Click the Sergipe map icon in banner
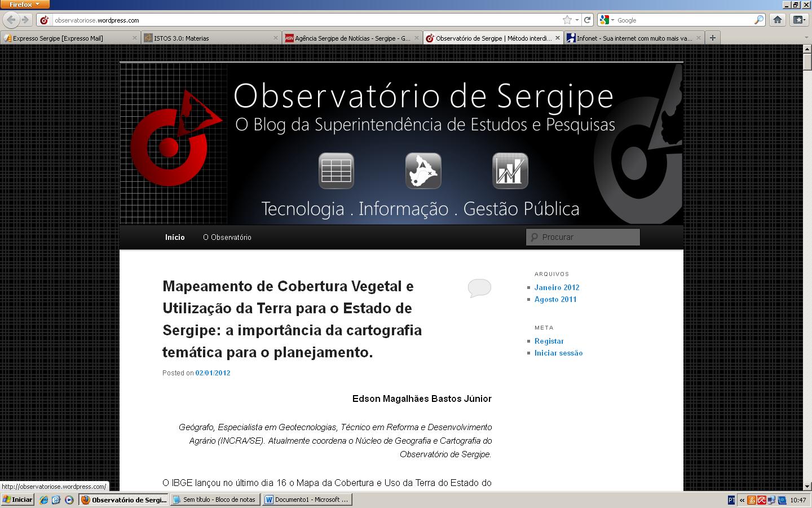Screen dimensions: 812x508 [x=423, y=171]
